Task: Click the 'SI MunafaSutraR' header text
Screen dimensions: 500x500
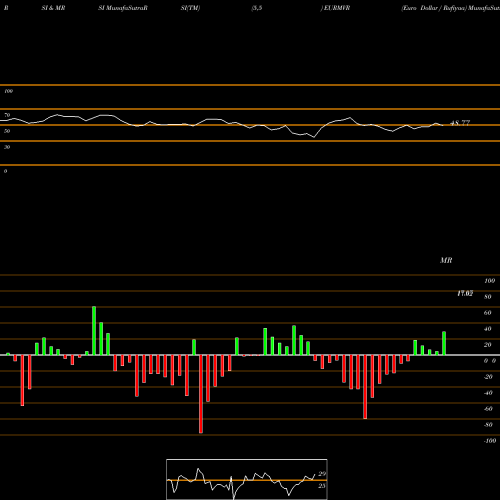Action: [x=123, y=8]
